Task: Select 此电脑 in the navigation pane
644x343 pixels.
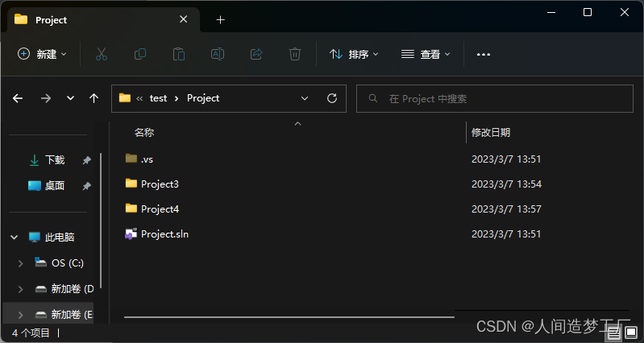Action: click(x=60, y=238)
